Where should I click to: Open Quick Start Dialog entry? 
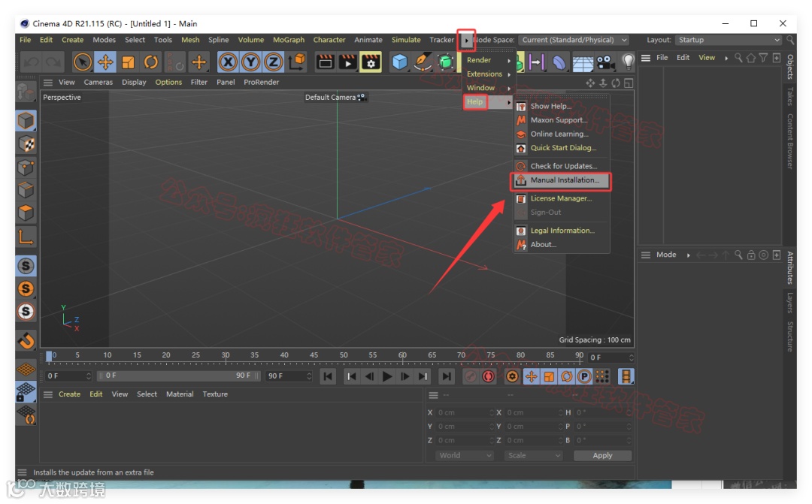[x=562, y=148]
